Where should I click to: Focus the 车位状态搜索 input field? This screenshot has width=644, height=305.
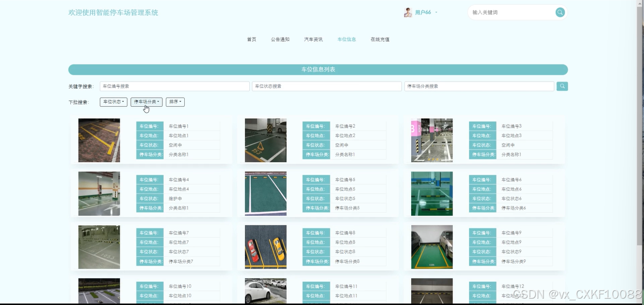tap(327, 86)
